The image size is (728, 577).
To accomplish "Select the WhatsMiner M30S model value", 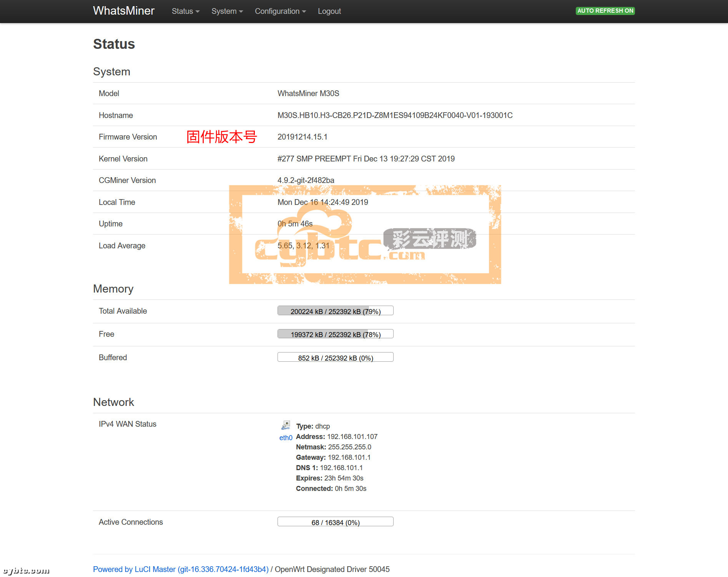I will (x=308, y=93).
